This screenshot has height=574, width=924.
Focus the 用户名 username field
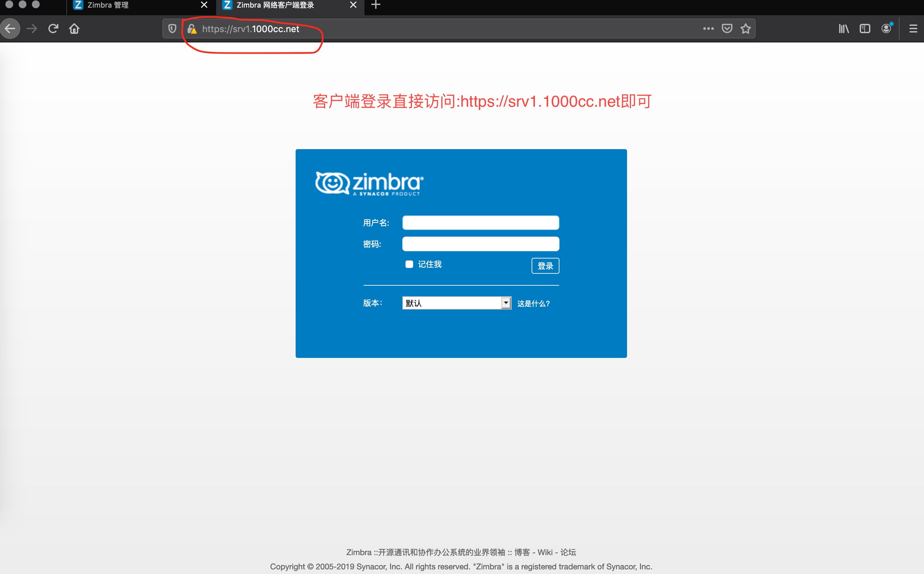coord(481,223)
